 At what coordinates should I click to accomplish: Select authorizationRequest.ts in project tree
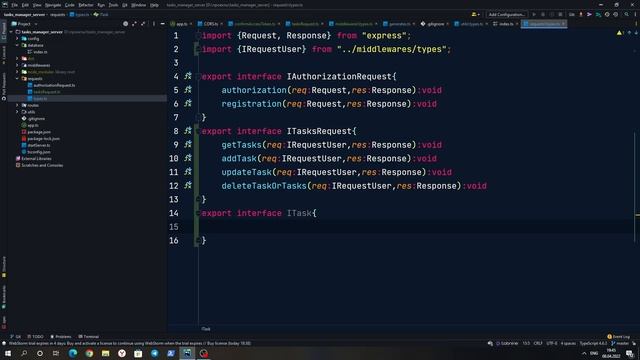pos(51,85)
